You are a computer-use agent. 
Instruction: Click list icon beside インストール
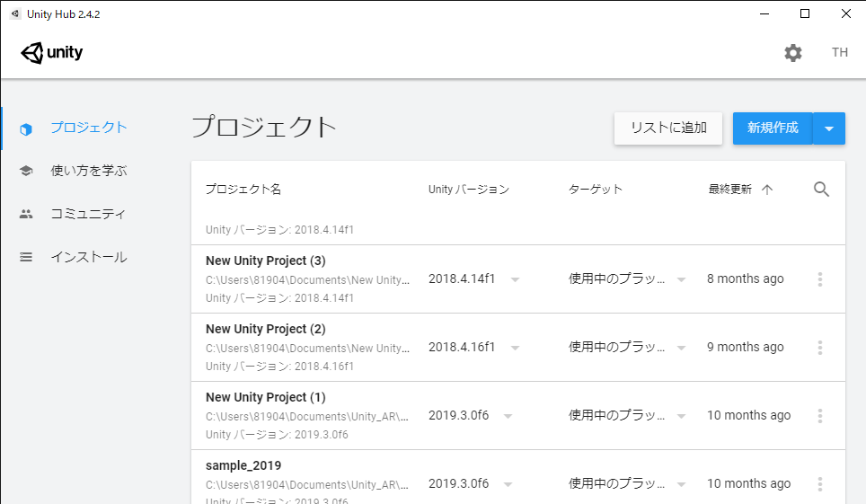[x=26, y=257]
